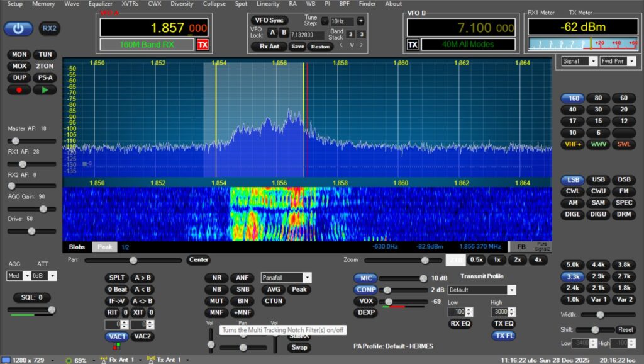
Task: Click the Zoom slider handle
Action: (x=424, y=260)
